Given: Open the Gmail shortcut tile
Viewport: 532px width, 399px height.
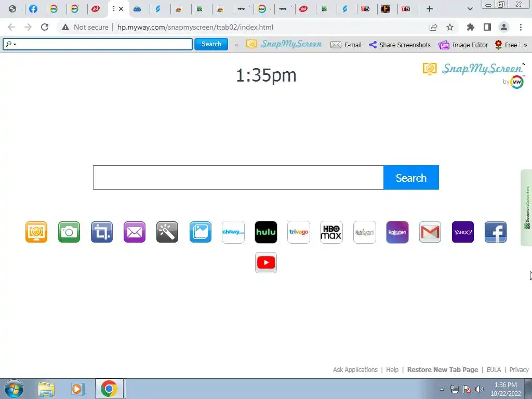Looking at the screenshot, I should (430, 232).
